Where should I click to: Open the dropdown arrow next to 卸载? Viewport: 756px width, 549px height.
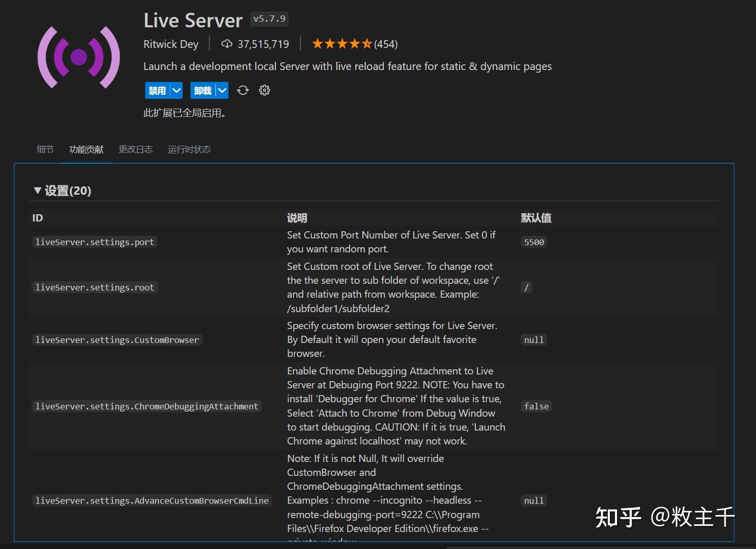pyautogui.click(x=222, y=91)
